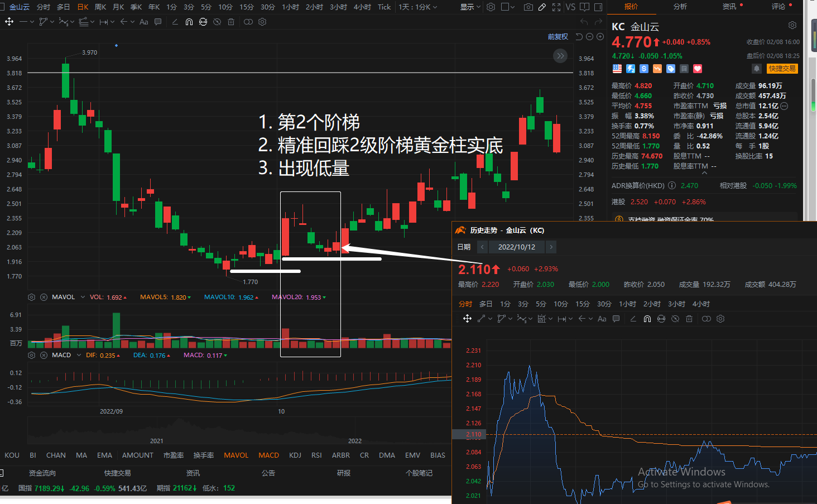Open the 显示 display dropdown

tap(470, 7)
